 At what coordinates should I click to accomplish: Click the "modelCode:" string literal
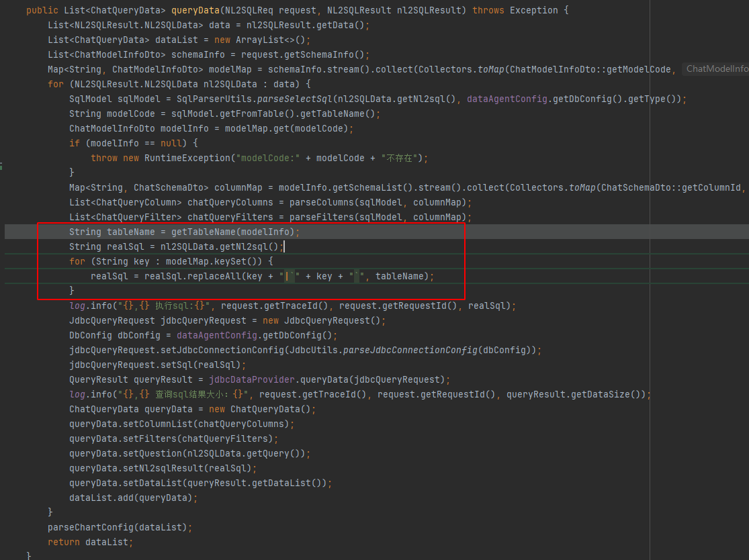[267, 158]
